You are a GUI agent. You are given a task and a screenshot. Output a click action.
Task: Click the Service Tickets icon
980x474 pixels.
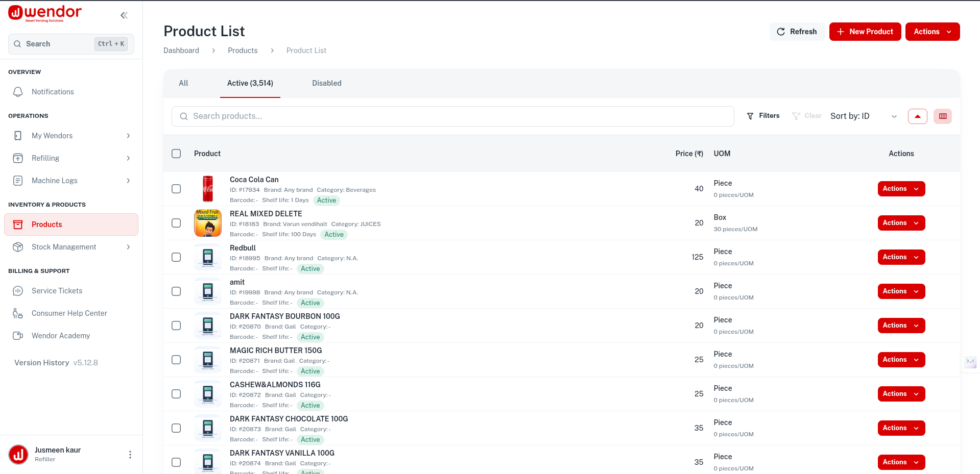18,291
